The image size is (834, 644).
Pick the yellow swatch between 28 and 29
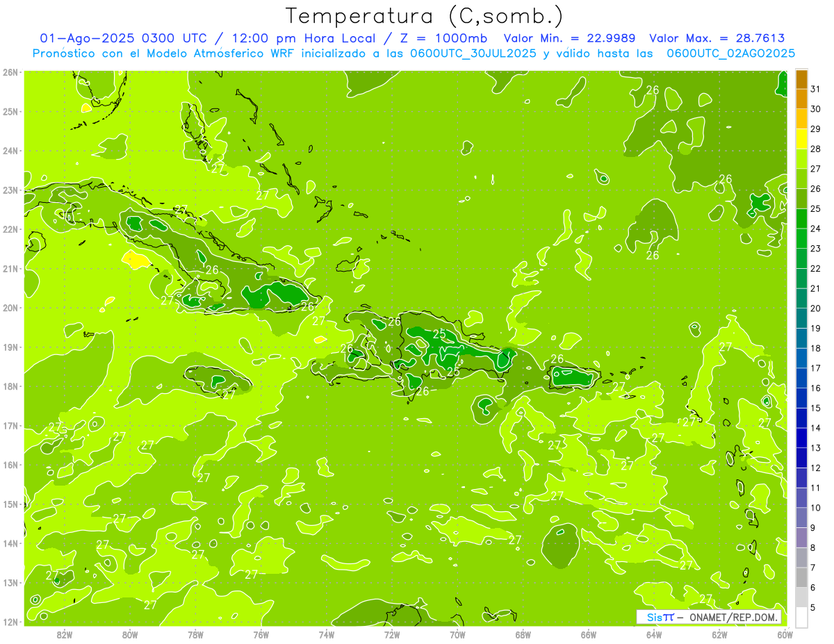801,139
